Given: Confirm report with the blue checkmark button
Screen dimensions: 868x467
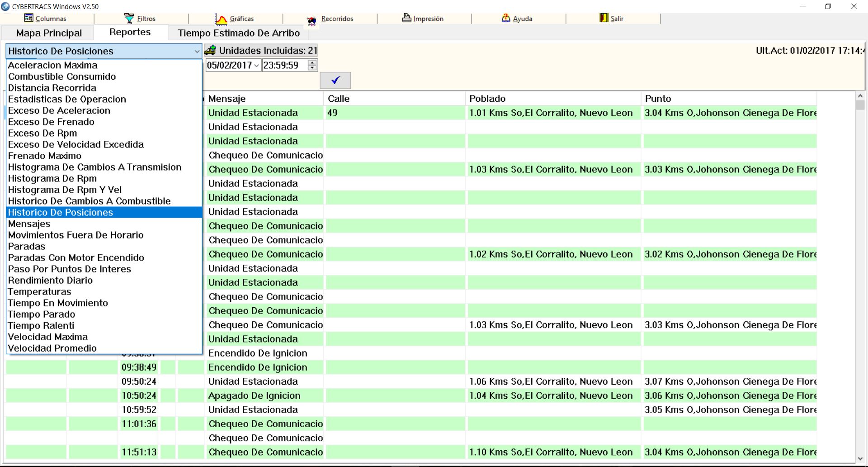Looking at the screenshot, I should click(x=335, y=81).
